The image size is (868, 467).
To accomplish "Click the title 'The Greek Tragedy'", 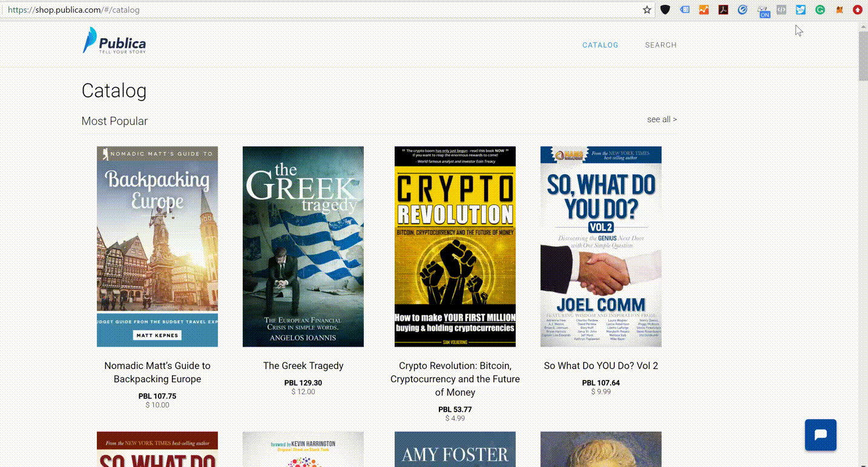I will coord(303,365).
